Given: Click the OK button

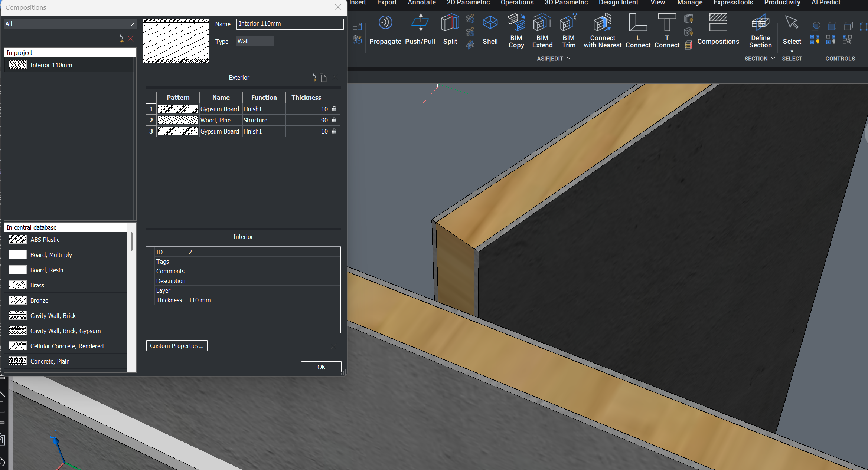Looking at the screenshot, I should coord(321,367).
